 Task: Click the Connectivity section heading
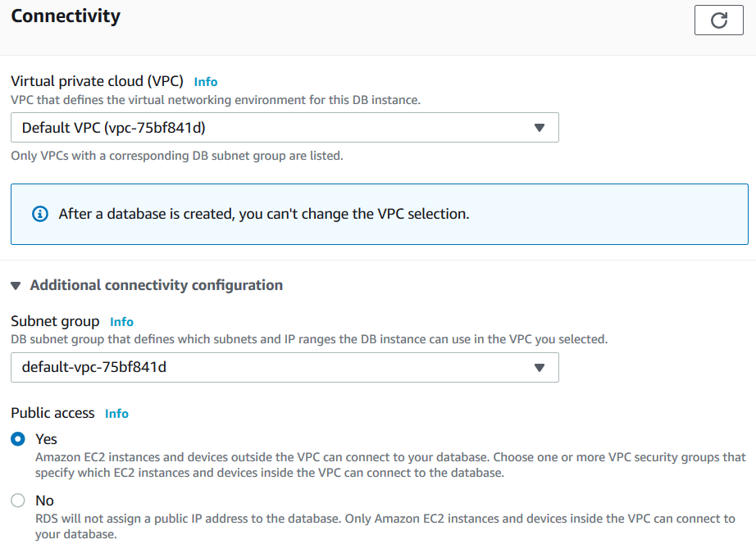66,16
